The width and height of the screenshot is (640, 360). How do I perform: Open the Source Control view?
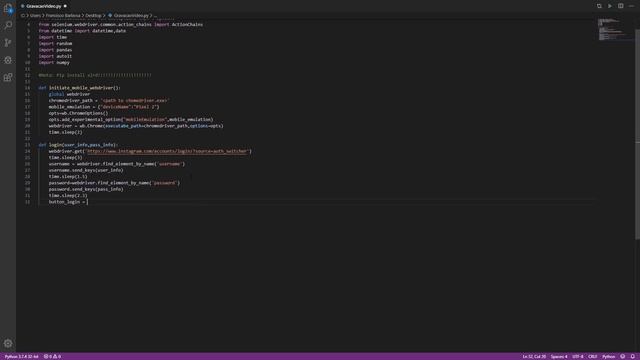click(x=8, y=43)
